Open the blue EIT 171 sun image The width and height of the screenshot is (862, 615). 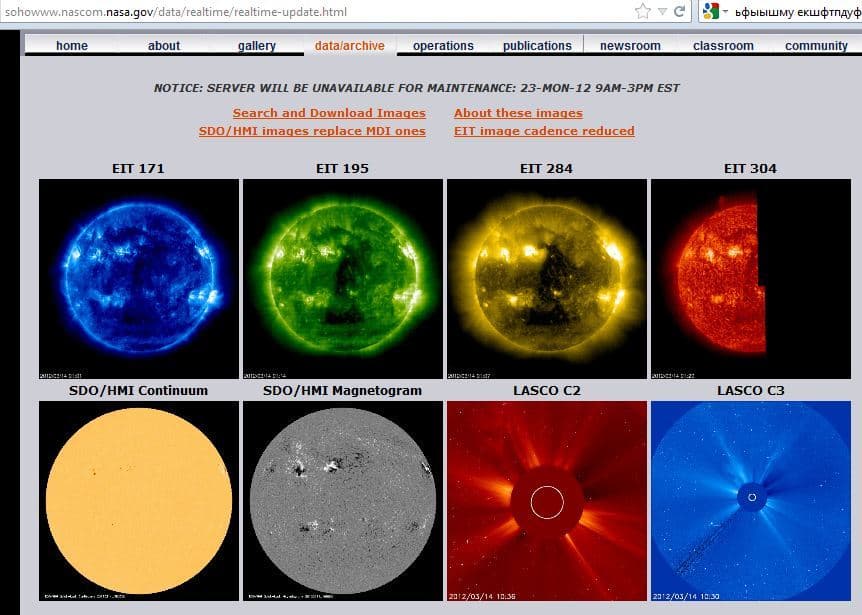139,279
